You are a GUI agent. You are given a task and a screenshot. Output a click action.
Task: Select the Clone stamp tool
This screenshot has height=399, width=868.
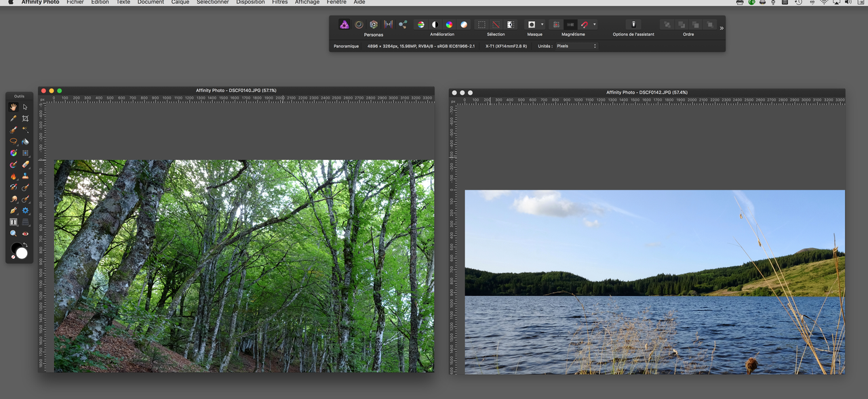coord(25,176)
